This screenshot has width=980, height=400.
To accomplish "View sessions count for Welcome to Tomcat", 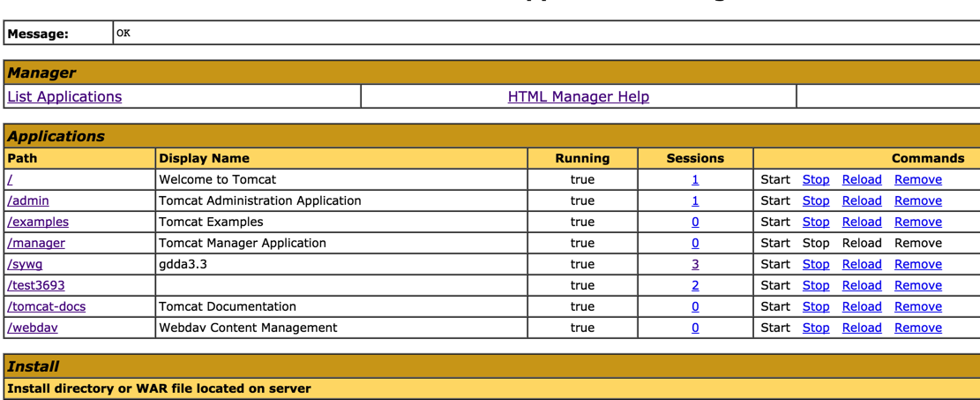I will 695,179.
